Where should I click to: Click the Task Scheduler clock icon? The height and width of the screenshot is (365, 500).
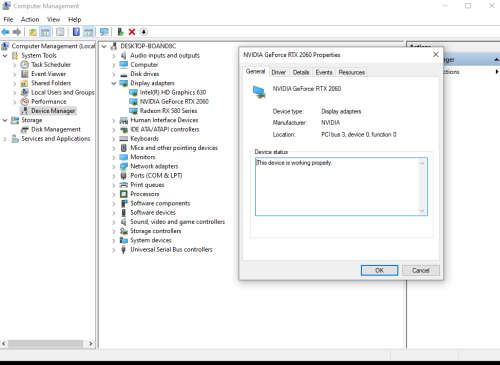25,65
